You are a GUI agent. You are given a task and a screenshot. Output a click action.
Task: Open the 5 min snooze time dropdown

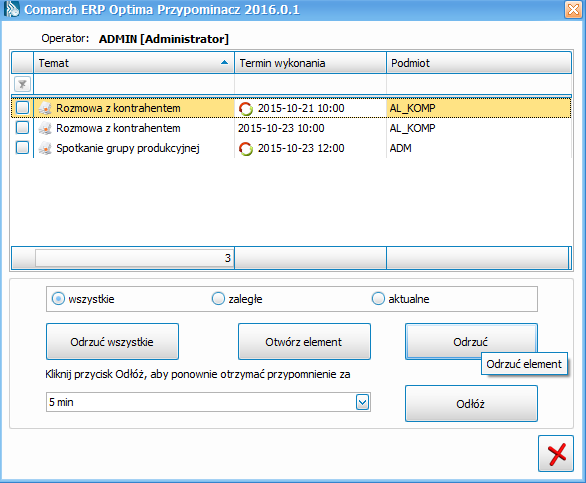[x=362, y=402]
